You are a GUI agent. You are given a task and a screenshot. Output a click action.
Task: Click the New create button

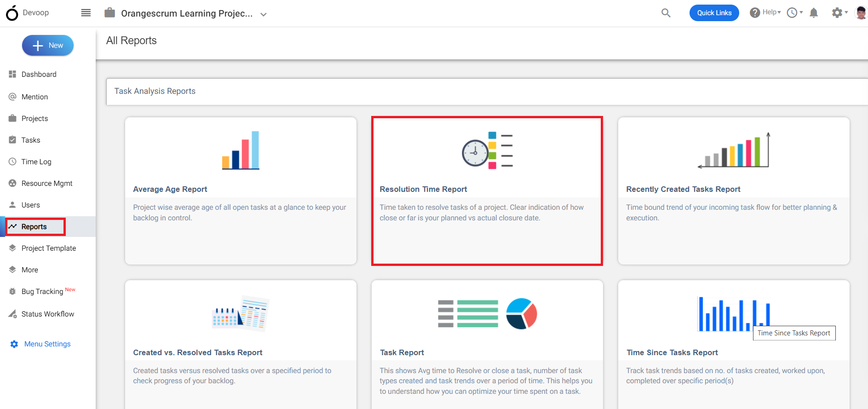pyautogui.click(x=48, y=46)
